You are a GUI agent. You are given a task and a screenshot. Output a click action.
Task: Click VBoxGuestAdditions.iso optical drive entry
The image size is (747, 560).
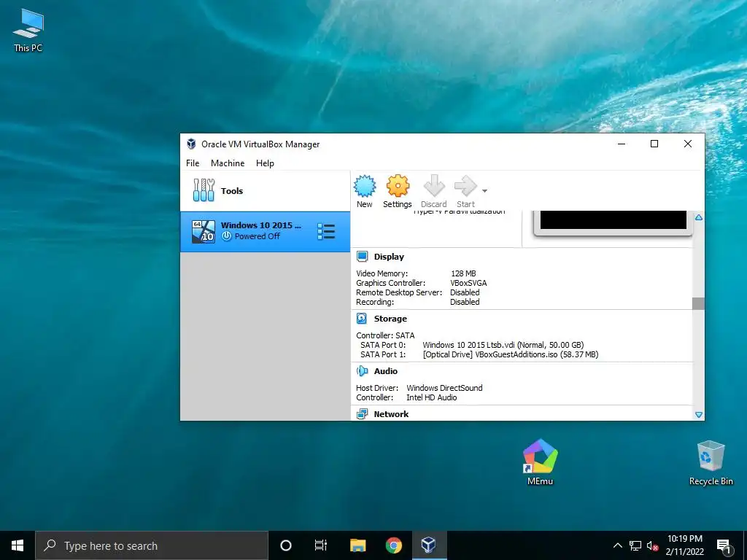pyautogui.click(x=510, y=354)
